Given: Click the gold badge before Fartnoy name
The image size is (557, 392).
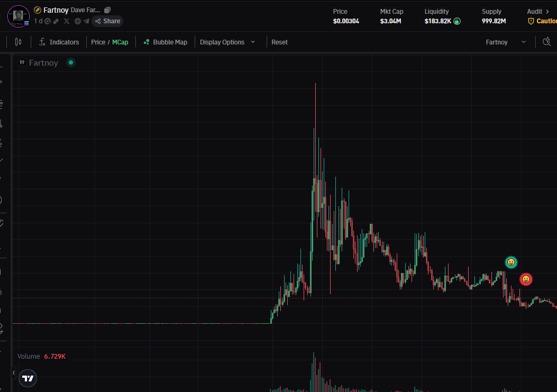Looking at the screenshot, I should pyautogui.click(x=38, y=10).
